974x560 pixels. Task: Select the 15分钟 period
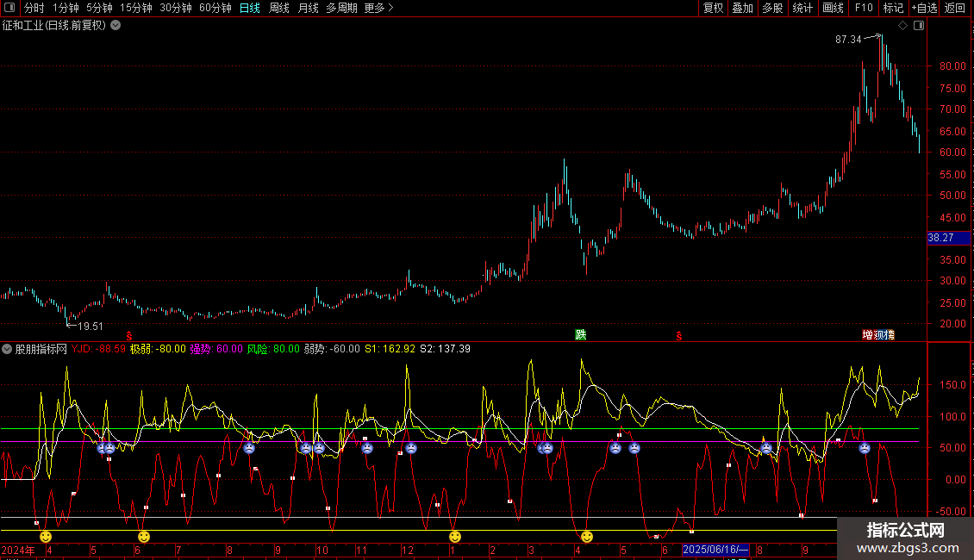click(x=135, y=8)
